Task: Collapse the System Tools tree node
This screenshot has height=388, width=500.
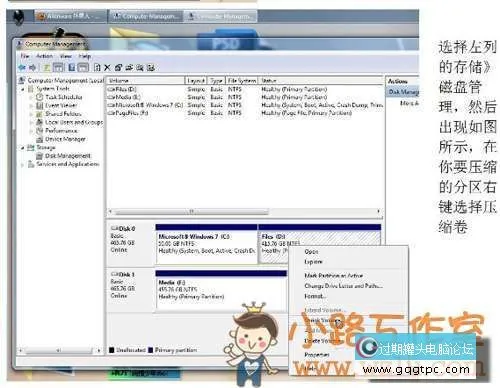Action: (x=23, y=89)
